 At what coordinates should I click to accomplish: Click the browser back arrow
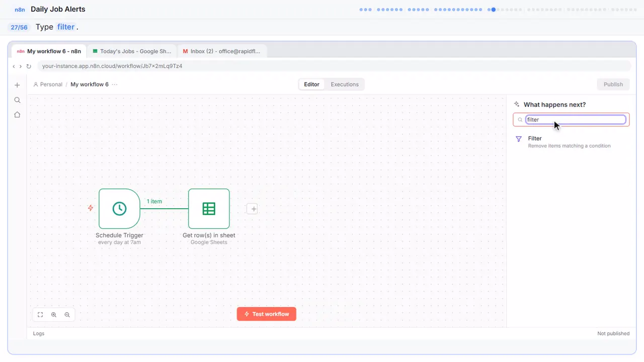pyautogui.click(x=14, y=66)
